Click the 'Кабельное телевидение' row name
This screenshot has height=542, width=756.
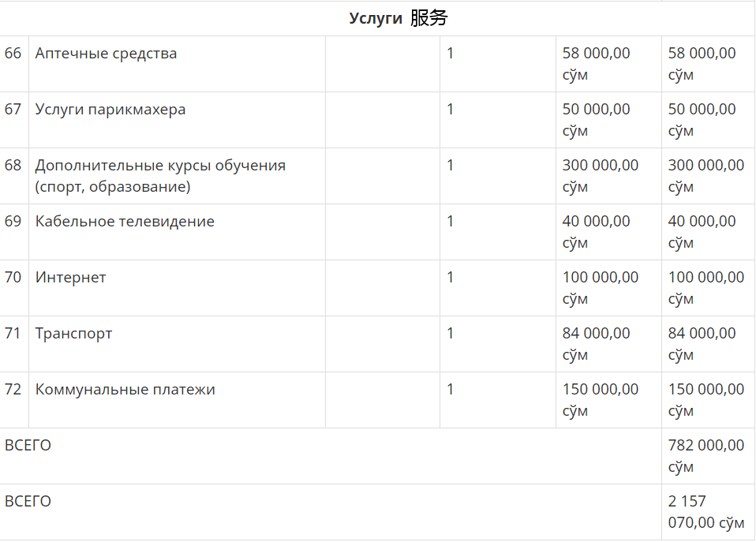(x=125, y=222)
